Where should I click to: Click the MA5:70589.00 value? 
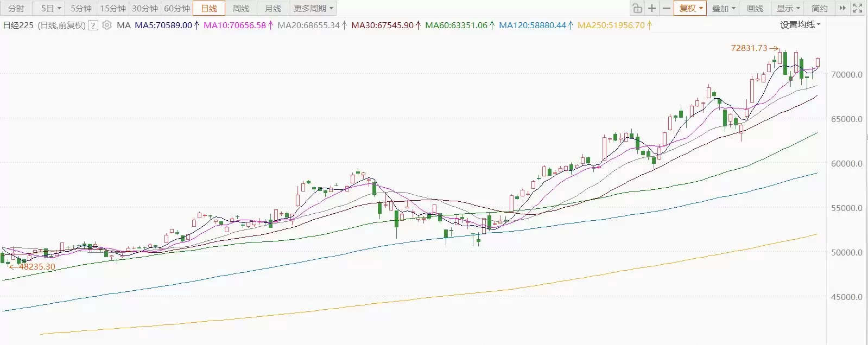tap(163, 25)
